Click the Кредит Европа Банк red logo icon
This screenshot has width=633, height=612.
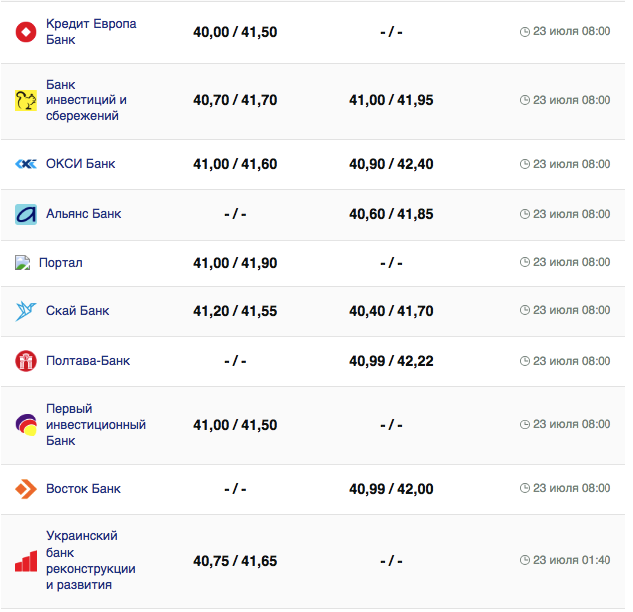click(x=26, y=32)
